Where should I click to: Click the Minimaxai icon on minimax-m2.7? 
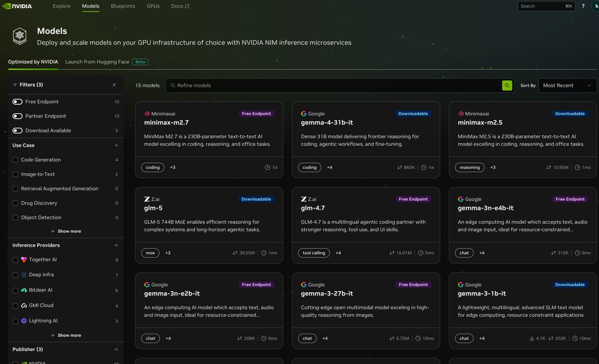tap(146, 113)
